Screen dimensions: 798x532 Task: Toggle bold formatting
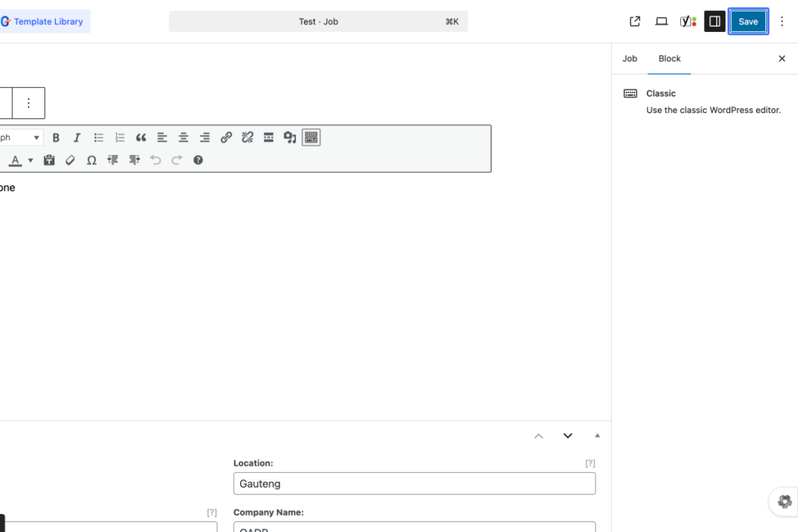[56, 137]
